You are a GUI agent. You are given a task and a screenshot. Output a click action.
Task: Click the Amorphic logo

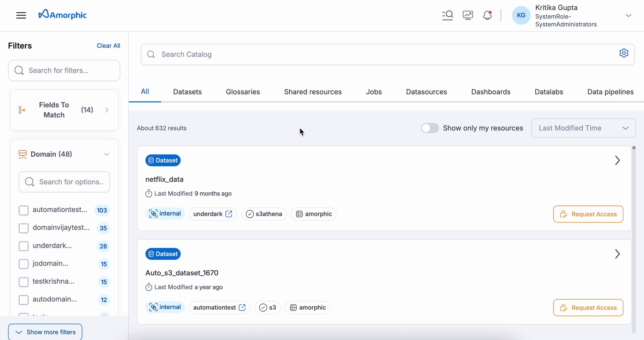(62, 14)
